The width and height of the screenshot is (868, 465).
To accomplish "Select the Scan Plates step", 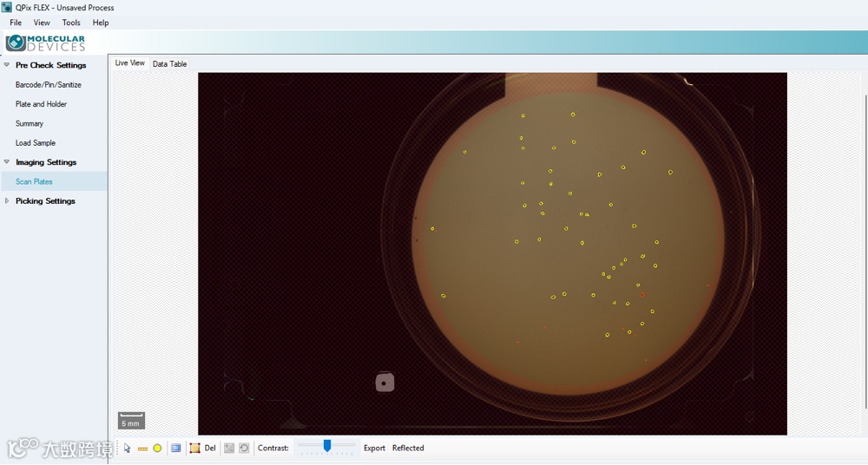I will [54, 181].
